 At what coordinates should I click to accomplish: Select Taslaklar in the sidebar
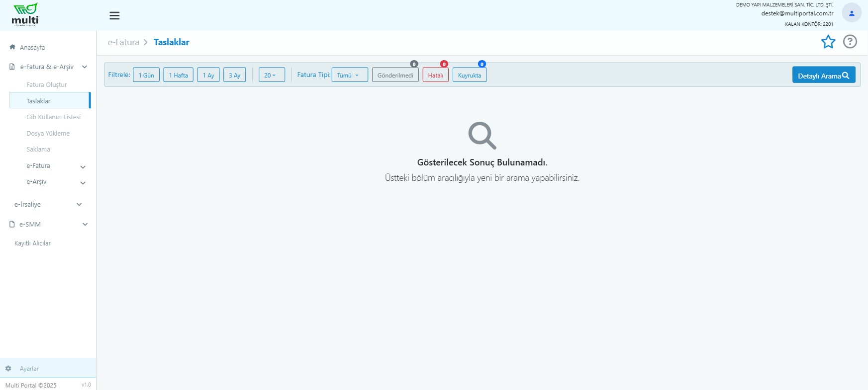(x=50, y=101)
